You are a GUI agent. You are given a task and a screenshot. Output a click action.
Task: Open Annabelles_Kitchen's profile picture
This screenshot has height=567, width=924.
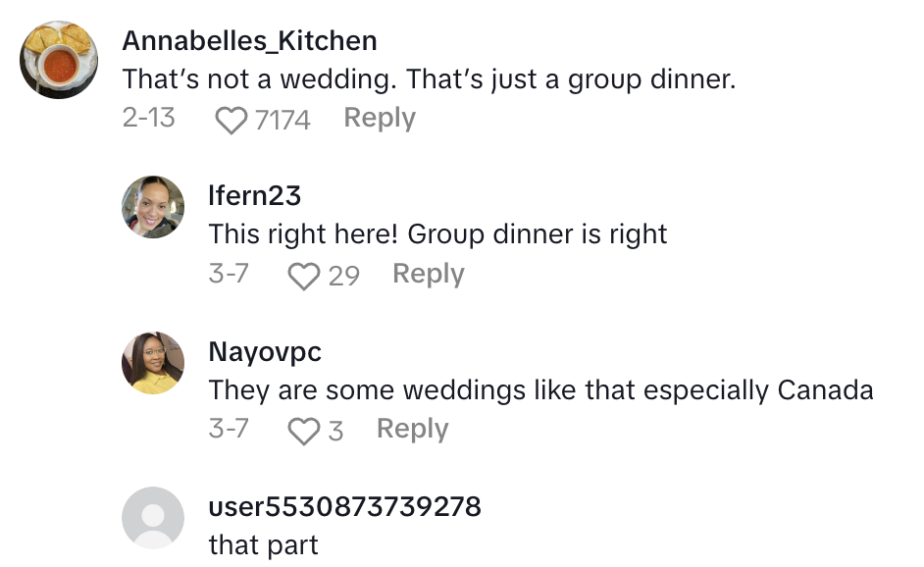[x=60, y=60]
